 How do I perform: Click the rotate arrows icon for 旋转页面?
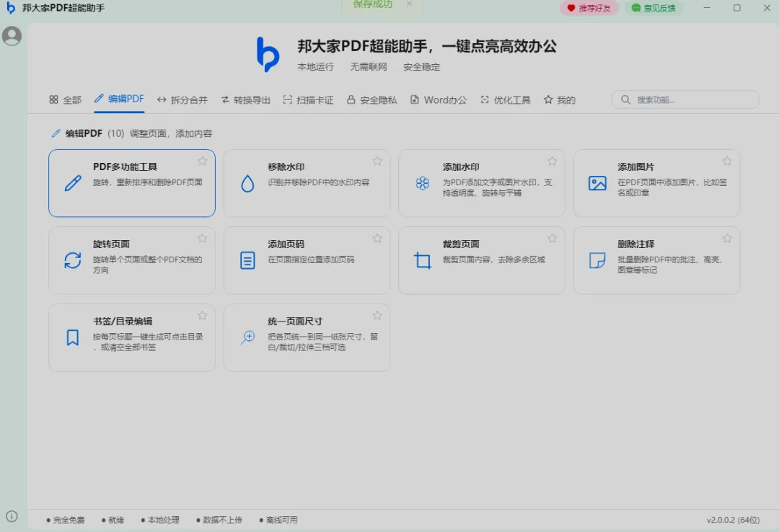[73, 260]
